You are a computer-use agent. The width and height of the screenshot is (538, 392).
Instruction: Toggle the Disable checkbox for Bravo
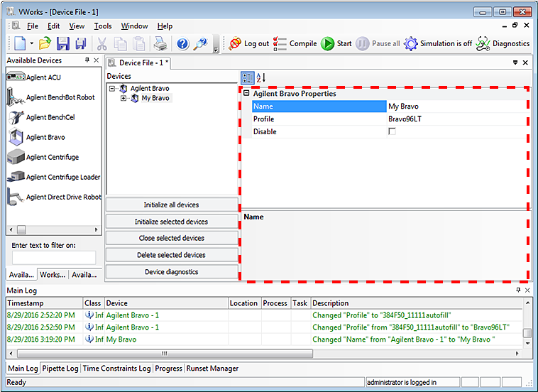pyautogui.click(x=392, y=132)
